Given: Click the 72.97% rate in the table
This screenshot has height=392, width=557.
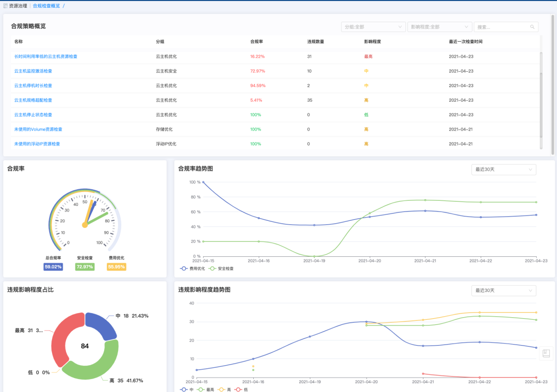Looking at the screenshot, I should point(257,71).
